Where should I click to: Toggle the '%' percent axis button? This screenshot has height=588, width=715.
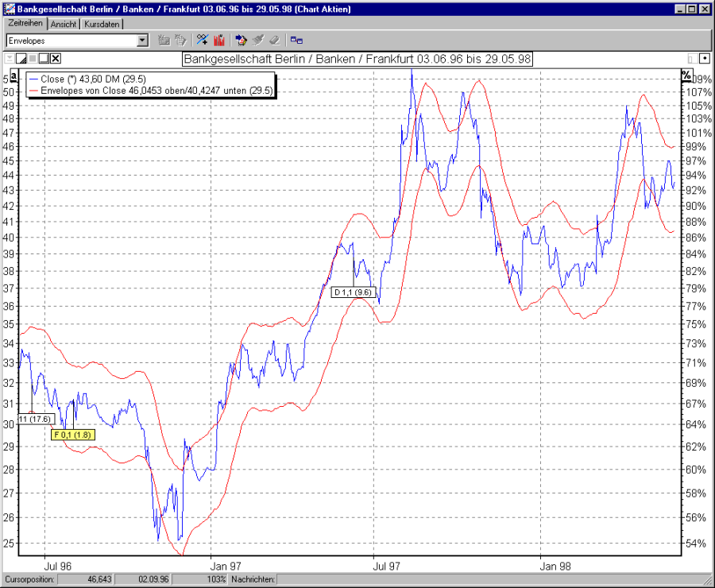(x=686, y=75)
